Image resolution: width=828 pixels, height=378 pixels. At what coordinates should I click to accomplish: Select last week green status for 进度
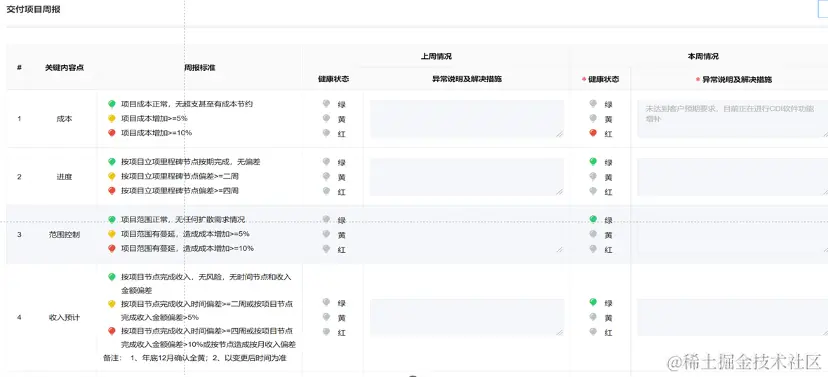tap(326, 162)
